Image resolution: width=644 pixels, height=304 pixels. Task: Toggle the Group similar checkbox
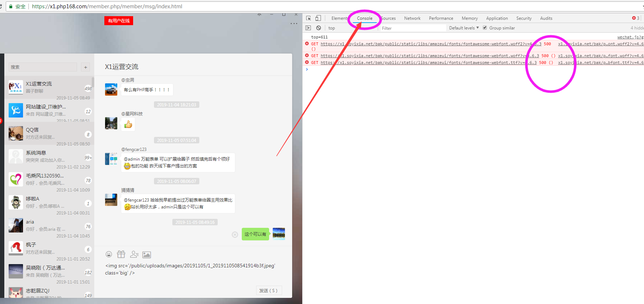[x=485, y=28]
